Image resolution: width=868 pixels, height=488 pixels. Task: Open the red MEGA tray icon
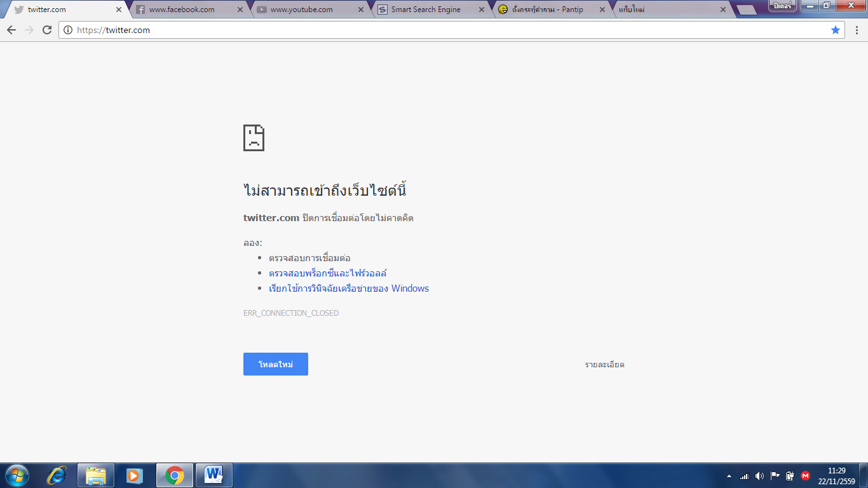coord(806,475)
